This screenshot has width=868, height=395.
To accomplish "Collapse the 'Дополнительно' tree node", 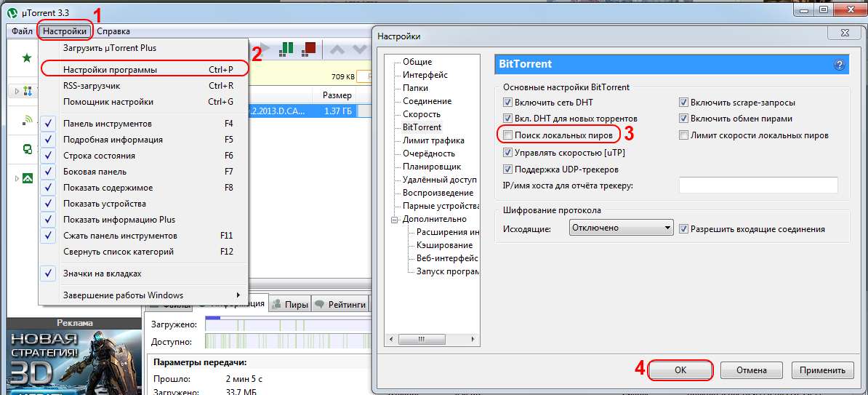I will (395, 219).
